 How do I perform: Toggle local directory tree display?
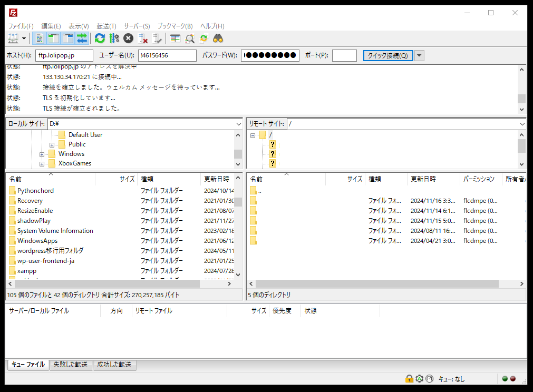point(53,38)
